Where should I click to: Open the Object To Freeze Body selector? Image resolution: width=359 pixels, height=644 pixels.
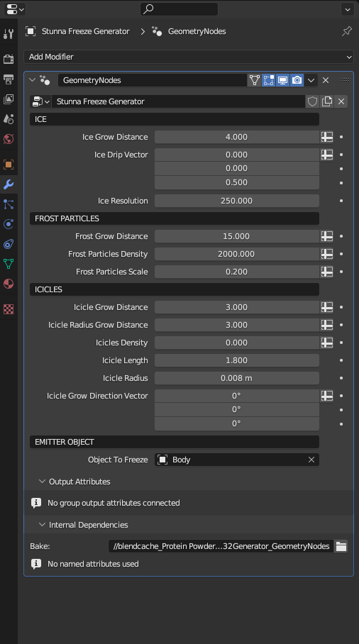click(230, 460)
